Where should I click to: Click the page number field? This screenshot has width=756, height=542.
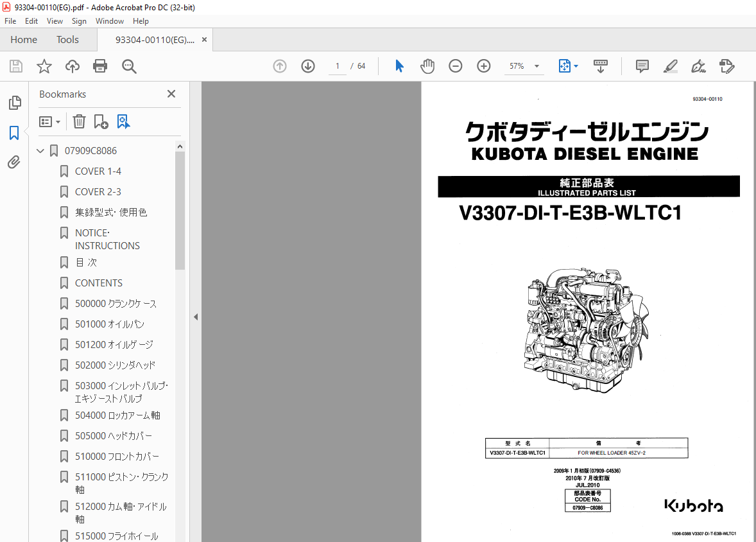(338, 66)
